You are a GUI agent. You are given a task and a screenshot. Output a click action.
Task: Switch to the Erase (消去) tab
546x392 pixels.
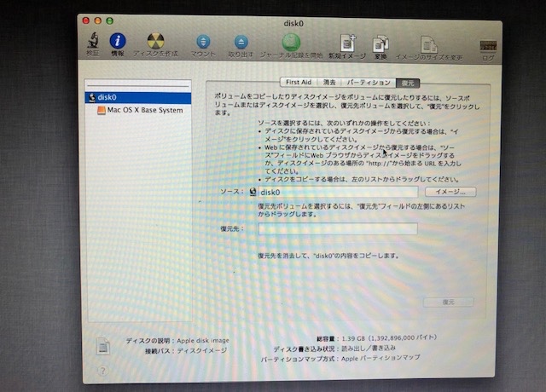tap(329, 83)
